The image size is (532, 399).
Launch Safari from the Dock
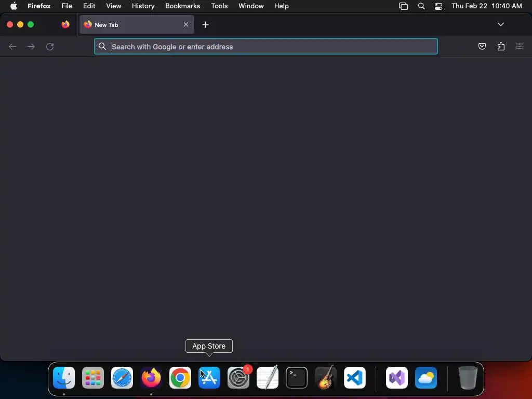(x=122, y=378)
